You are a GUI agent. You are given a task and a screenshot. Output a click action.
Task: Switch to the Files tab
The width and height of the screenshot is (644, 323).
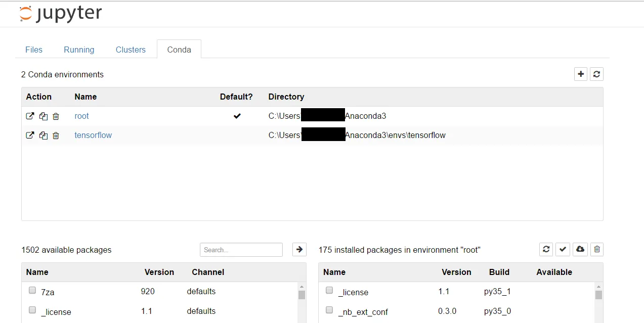(x=34, y=50)
